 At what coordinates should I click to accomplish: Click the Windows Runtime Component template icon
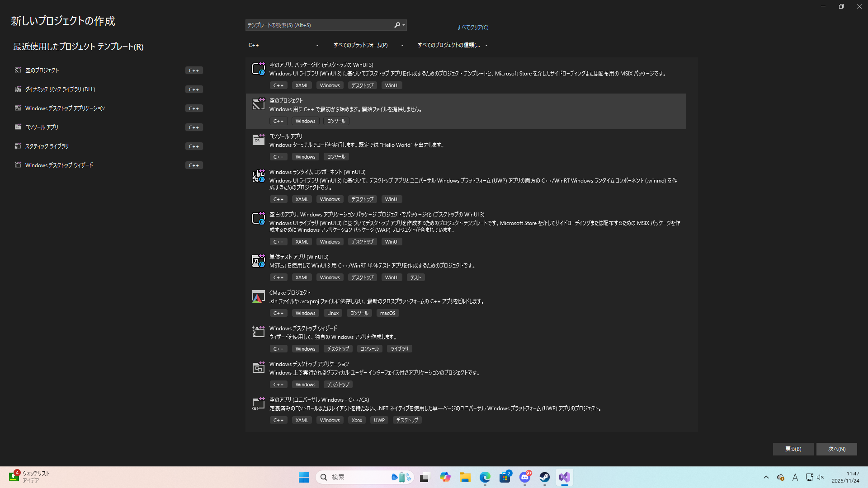pyautogui.click(x=258, y=176)
